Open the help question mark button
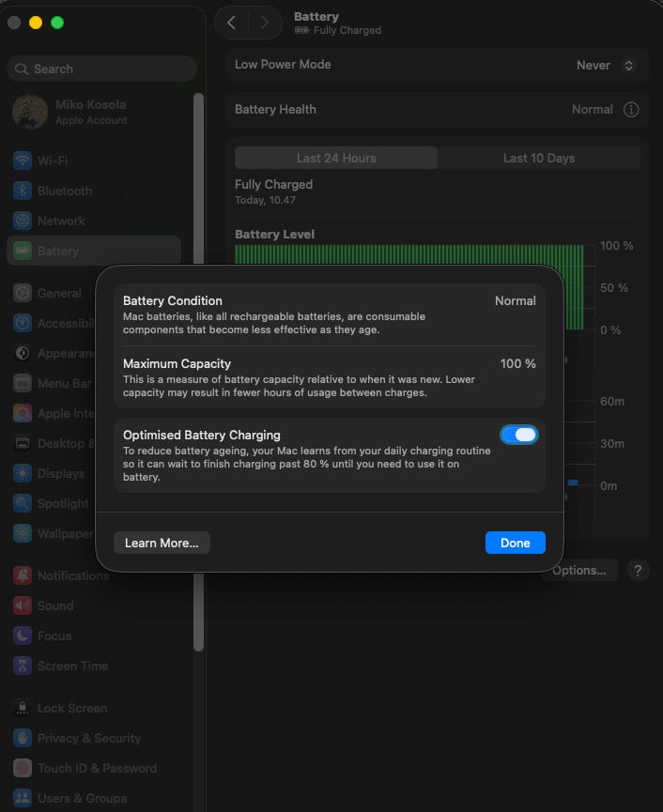Screen dimensions: 663x812 (x=639, y=570)
